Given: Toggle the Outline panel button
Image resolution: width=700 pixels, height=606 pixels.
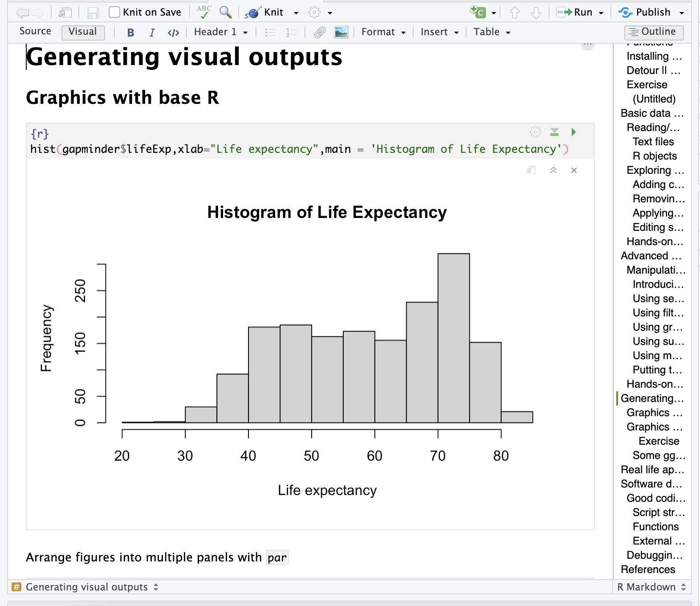Looking at the screenshot, I should click(654, 32).
